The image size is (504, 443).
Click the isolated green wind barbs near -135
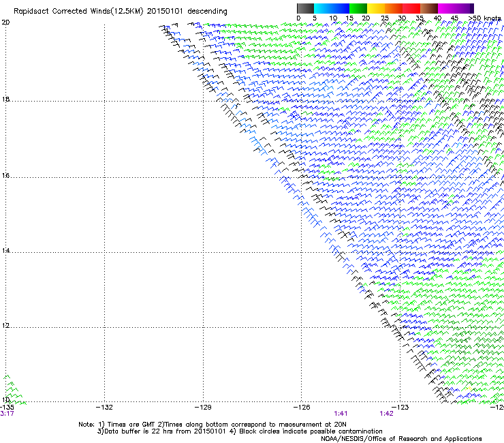(x=14, y=390)
